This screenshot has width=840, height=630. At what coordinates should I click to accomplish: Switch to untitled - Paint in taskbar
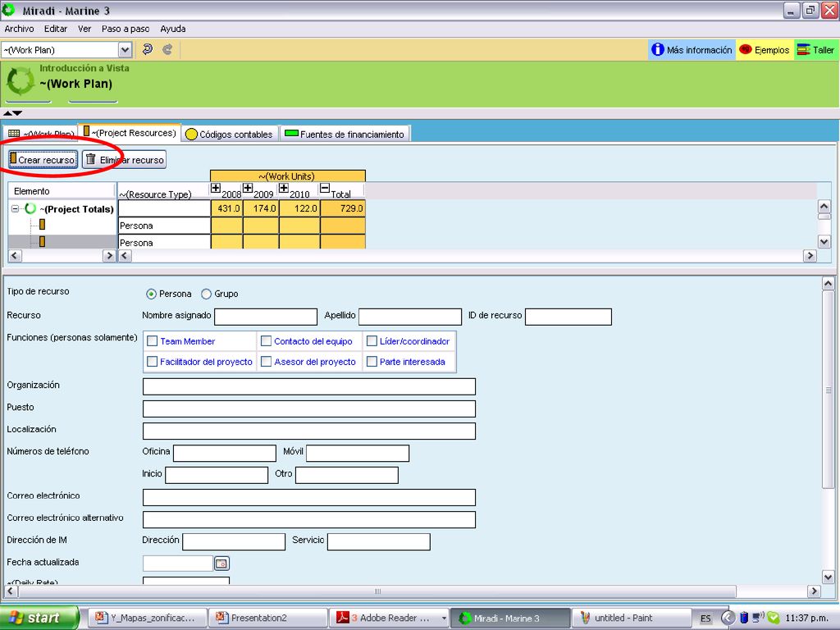click(x=631, y=618)
